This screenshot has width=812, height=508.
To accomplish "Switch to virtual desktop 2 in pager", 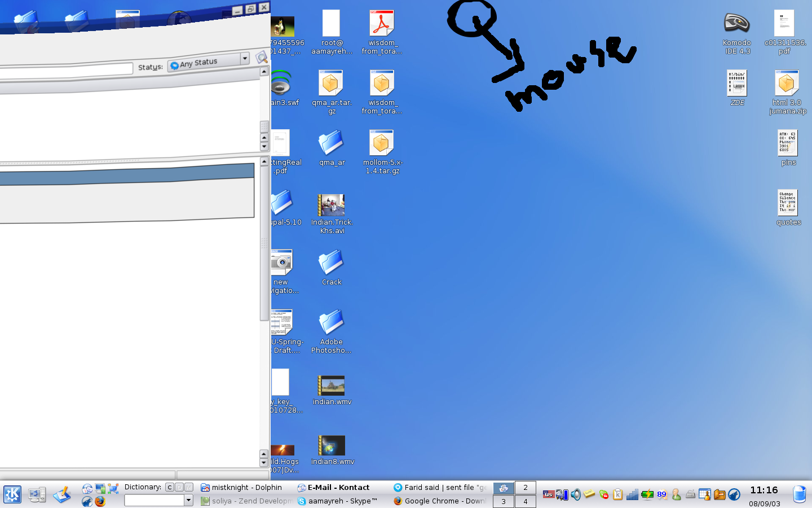I will point(525,488).
